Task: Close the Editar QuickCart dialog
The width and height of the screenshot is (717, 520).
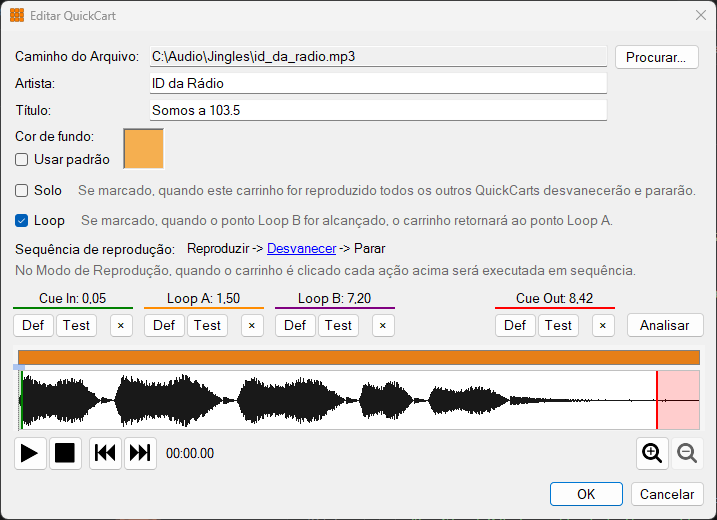Action: click(701, 16)
